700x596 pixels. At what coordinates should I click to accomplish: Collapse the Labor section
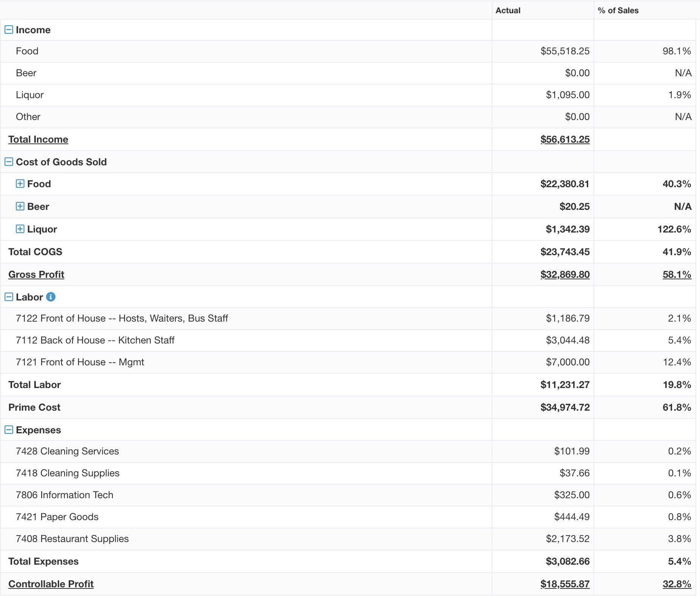pyautogui.click(x=9, y=297)
